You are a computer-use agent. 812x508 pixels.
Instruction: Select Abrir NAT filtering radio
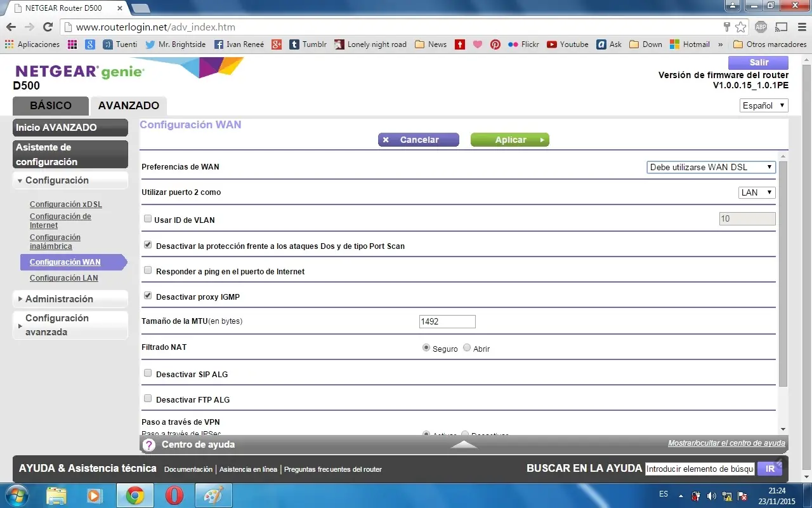tap(467, 347)
